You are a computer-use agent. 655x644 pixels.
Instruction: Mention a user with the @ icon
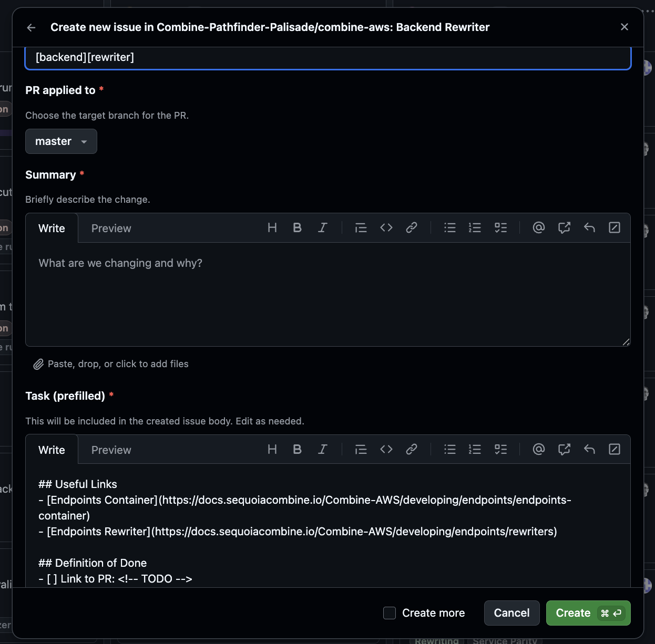538,227
